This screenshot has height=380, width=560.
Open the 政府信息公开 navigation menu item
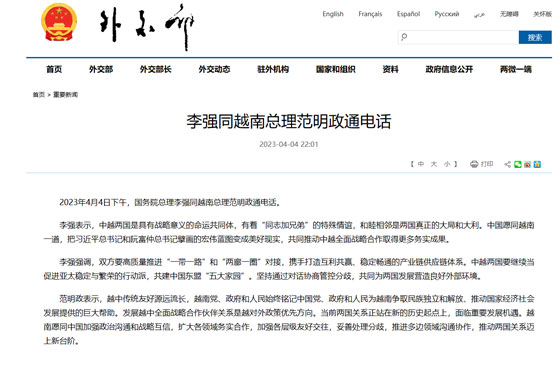pos(449,69)
